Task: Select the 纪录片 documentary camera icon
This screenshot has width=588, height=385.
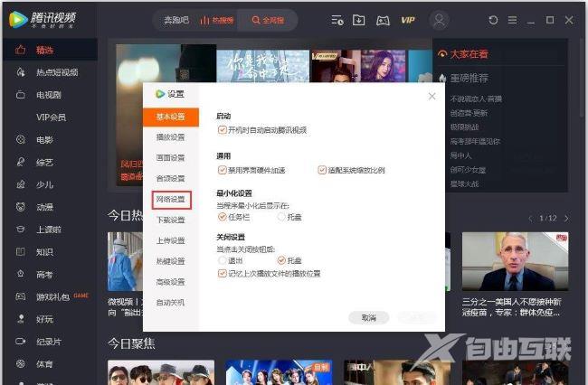Action: point(21,342)
